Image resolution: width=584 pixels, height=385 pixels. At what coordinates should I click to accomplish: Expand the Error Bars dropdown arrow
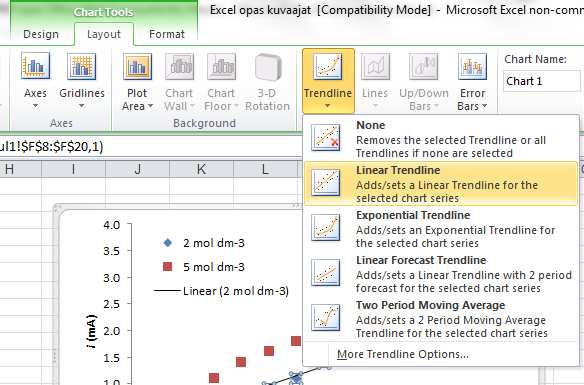click(x=484, y=106)
